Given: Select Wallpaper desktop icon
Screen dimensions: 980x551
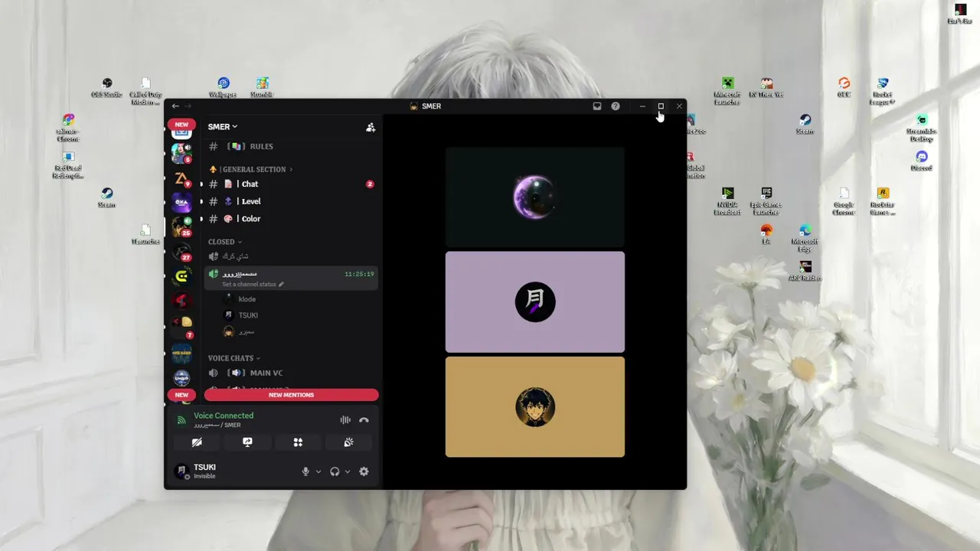Looking at the screenshot, I should coord(223,87).
